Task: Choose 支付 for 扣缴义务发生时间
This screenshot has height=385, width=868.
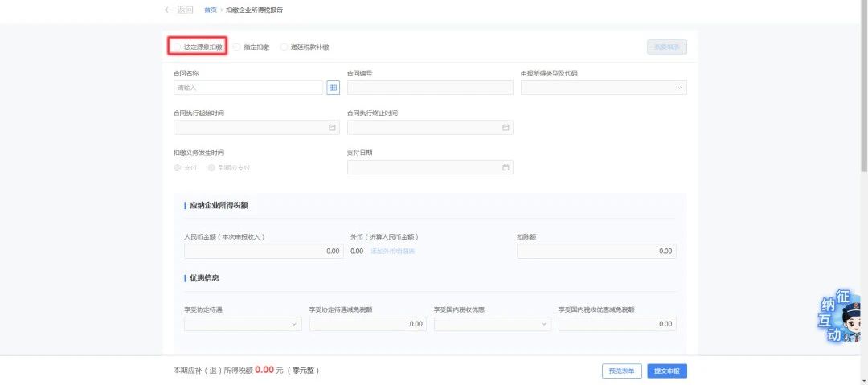Action: [x=177, y=167]
